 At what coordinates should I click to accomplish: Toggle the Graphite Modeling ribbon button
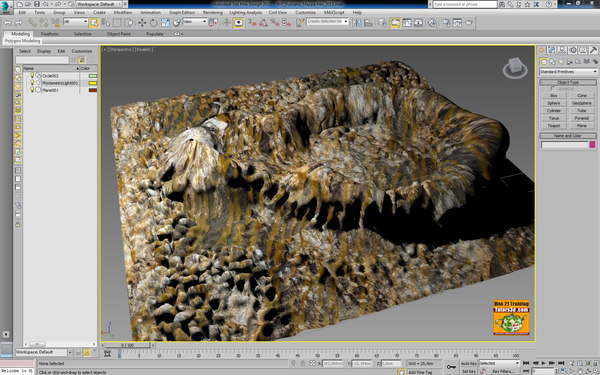[395, 23]
